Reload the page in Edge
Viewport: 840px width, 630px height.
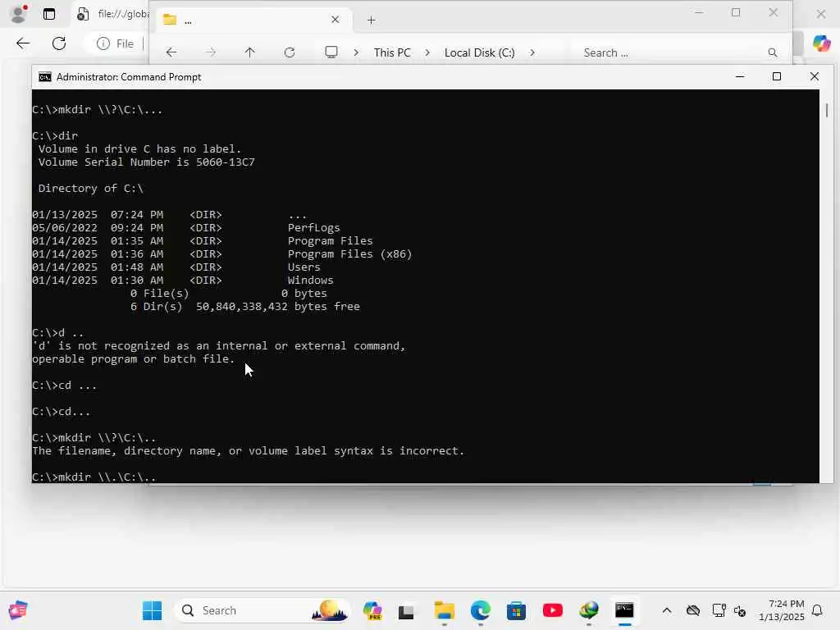(59, 43)
